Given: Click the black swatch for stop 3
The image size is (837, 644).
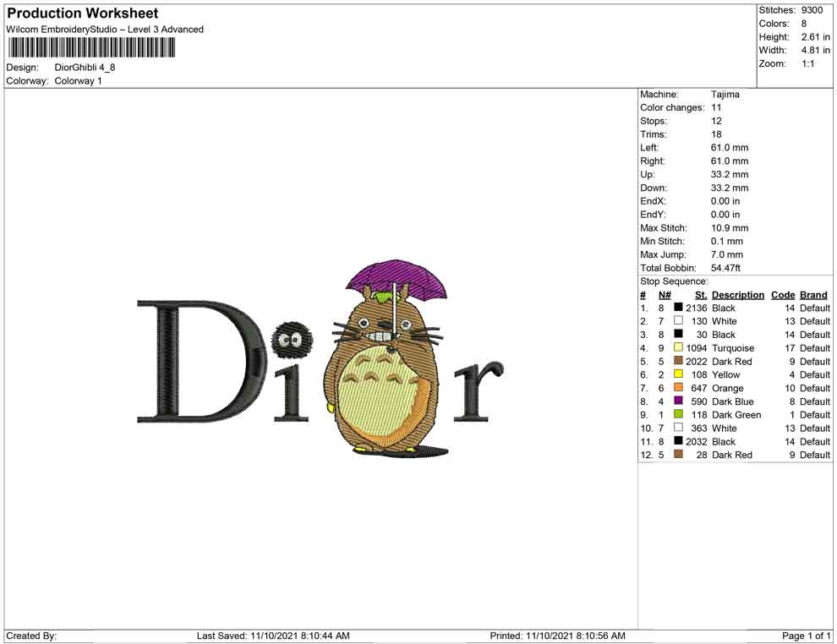Looking at the screenshot, I should pyautogui.click(x=678, y=334).
